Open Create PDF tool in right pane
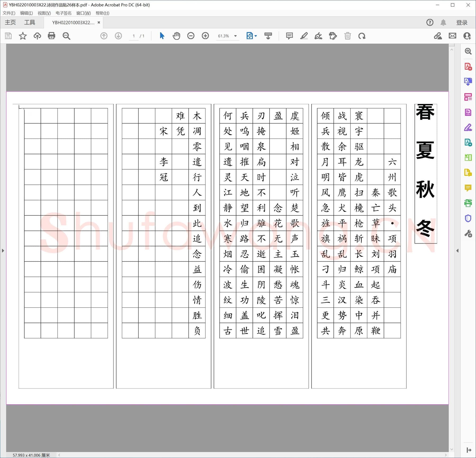 point(468,66)
